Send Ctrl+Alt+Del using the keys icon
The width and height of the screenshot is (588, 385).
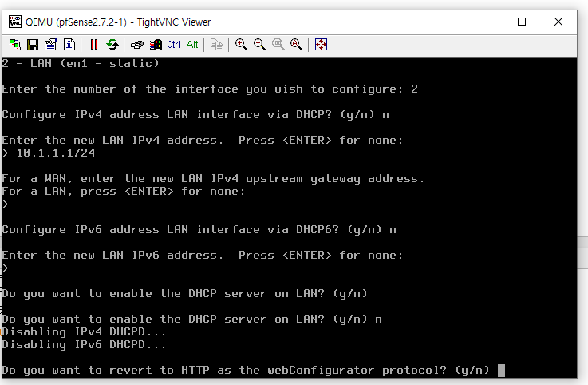pyautogui.click(x=137, y=45)
